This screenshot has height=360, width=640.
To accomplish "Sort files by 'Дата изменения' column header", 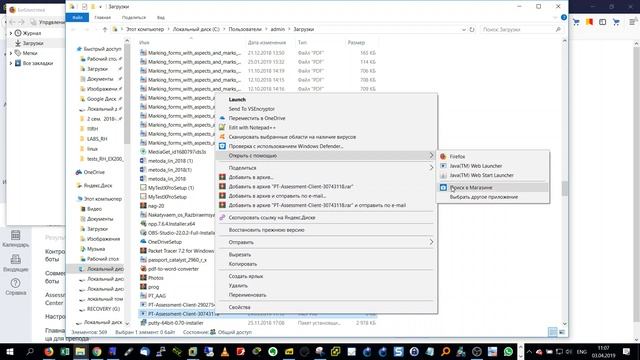I will coord(267,42).
